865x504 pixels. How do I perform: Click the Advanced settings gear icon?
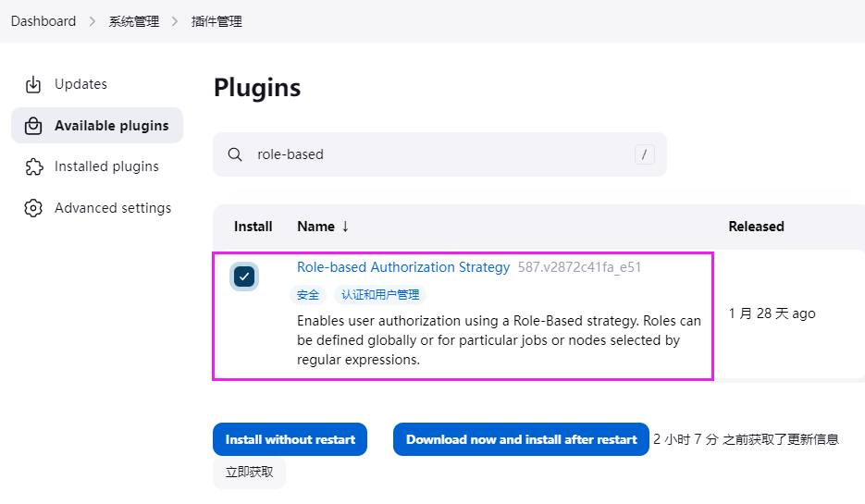[33, 208]
